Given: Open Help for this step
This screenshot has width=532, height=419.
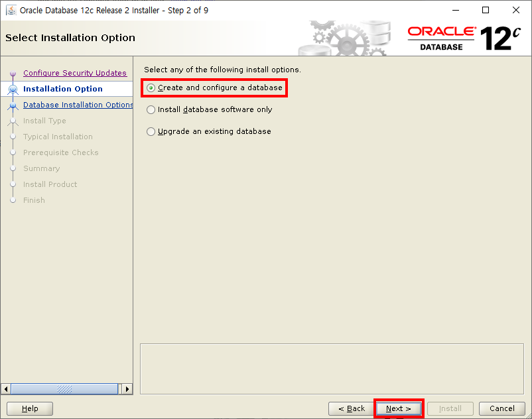Looking at the screenshot, I should coord(30,408).
